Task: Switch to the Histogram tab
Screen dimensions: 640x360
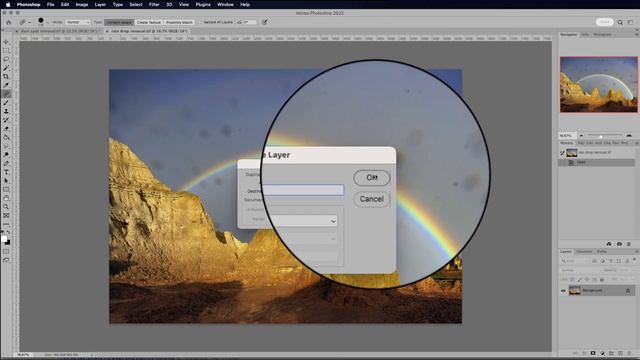Action: (602, 35)
